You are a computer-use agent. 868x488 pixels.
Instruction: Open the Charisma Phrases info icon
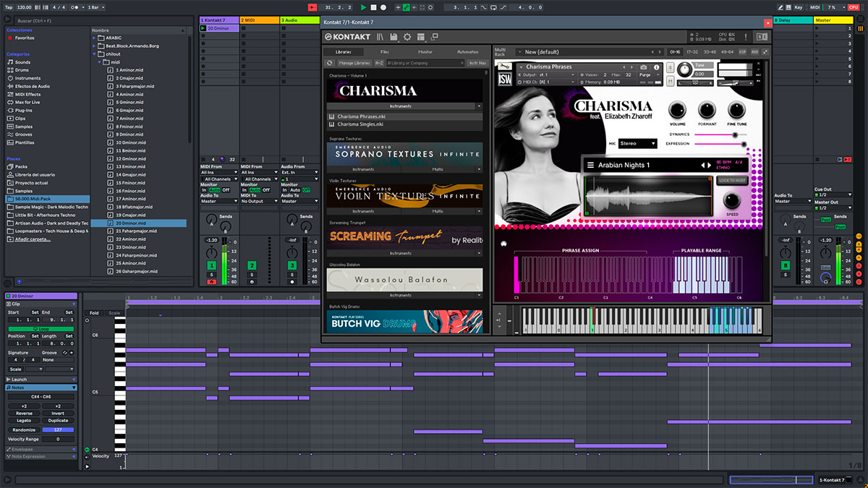tap(655, 67)
